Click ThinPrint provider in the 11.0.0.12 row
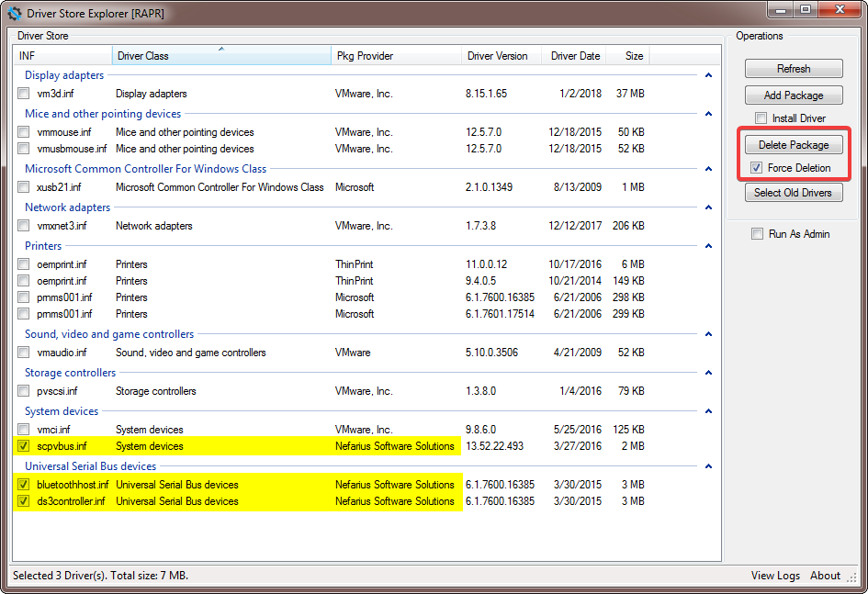 pyautogui.click(x=355, y=264)
